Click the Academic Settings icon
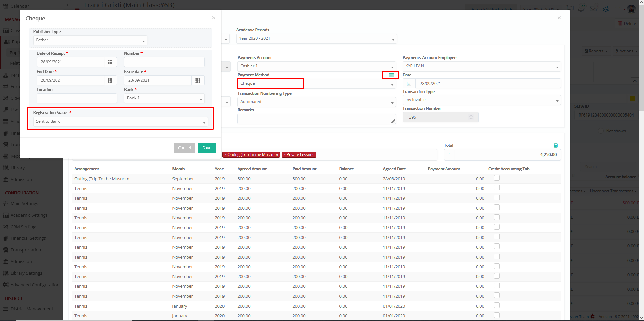This screenshot has width=644, height=321. [6, 215]
